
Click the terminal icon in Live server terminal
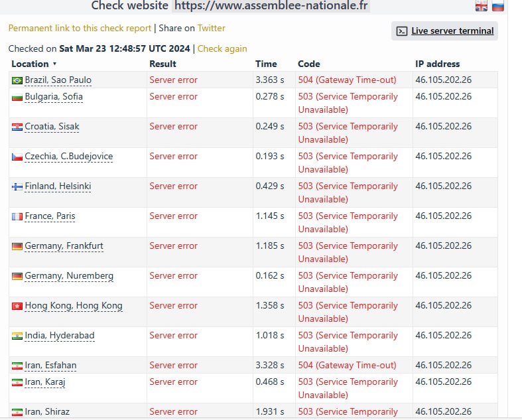(x=402, y=31)
